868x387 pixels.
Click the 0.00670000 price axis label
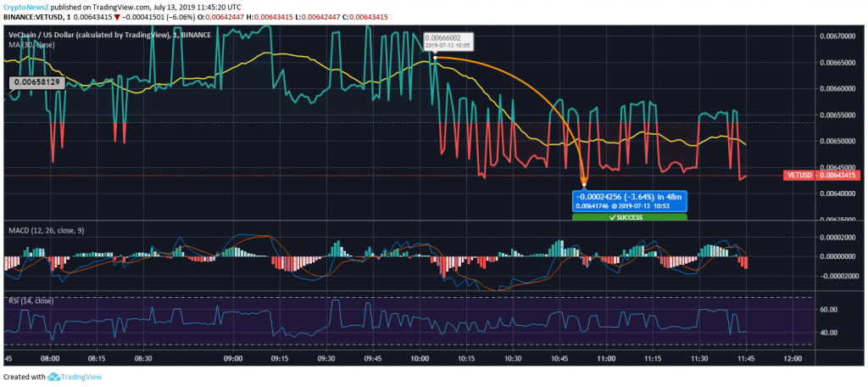click(837, 36)
